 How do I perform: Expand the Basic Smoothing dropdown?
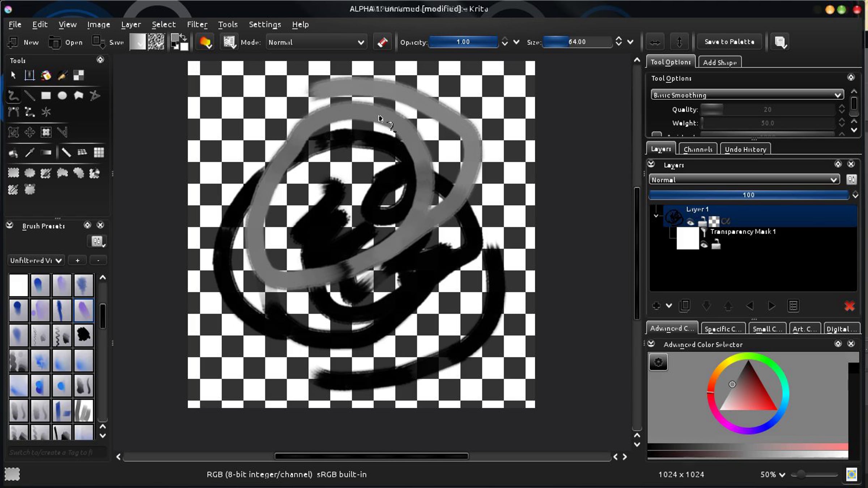click(x=747, y=95)
